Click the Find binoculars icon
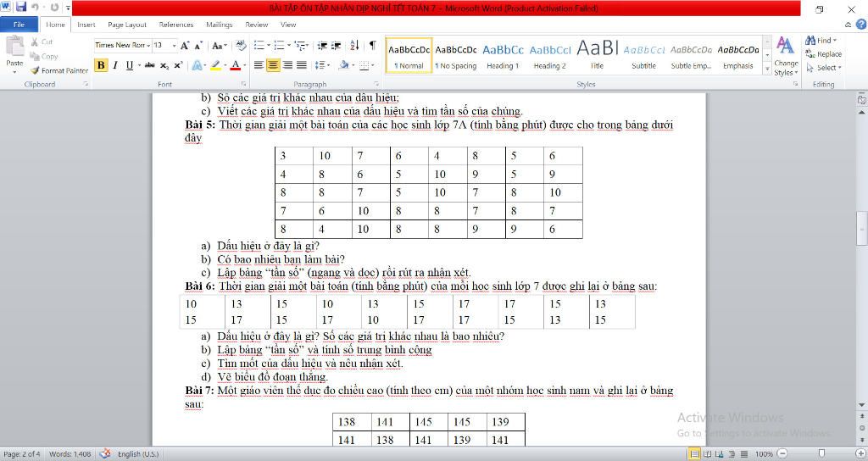868x461 pixels. point(810,41)
